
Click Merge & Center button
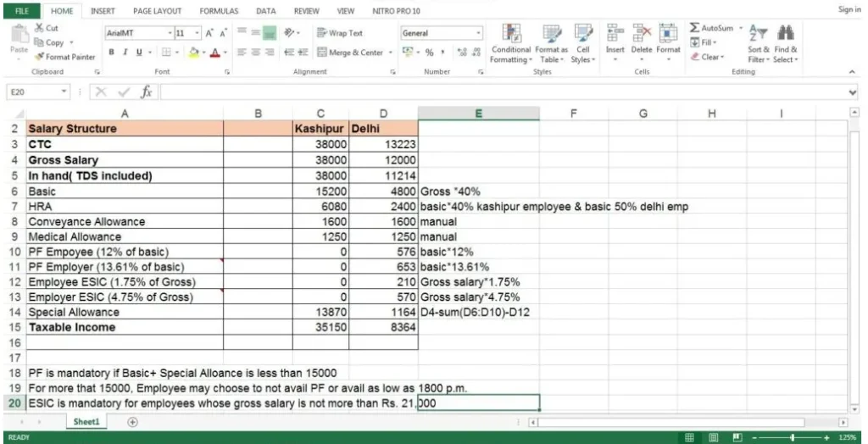click(x=350, y=53)
